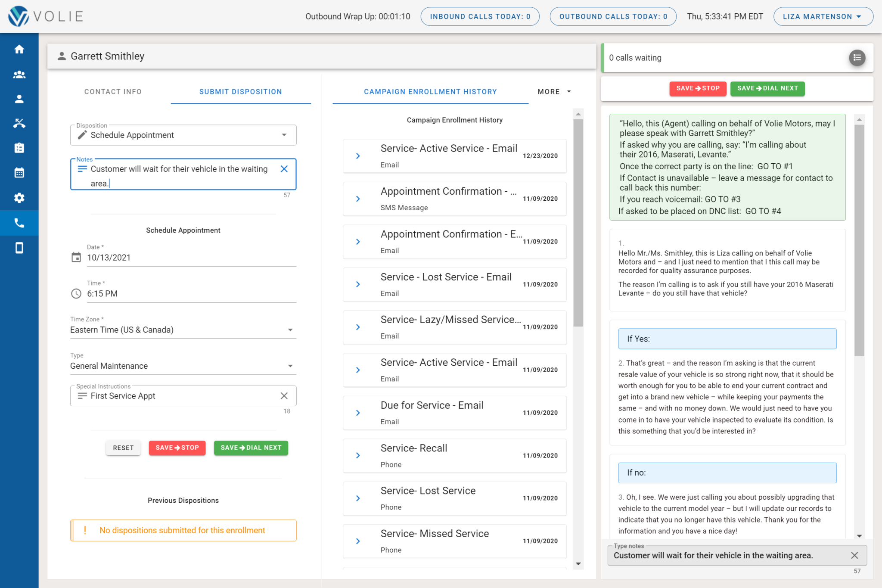Click the Reset button
Image resolution: width=882 pixels, height=588 pixels.
[x=123, y=448]
